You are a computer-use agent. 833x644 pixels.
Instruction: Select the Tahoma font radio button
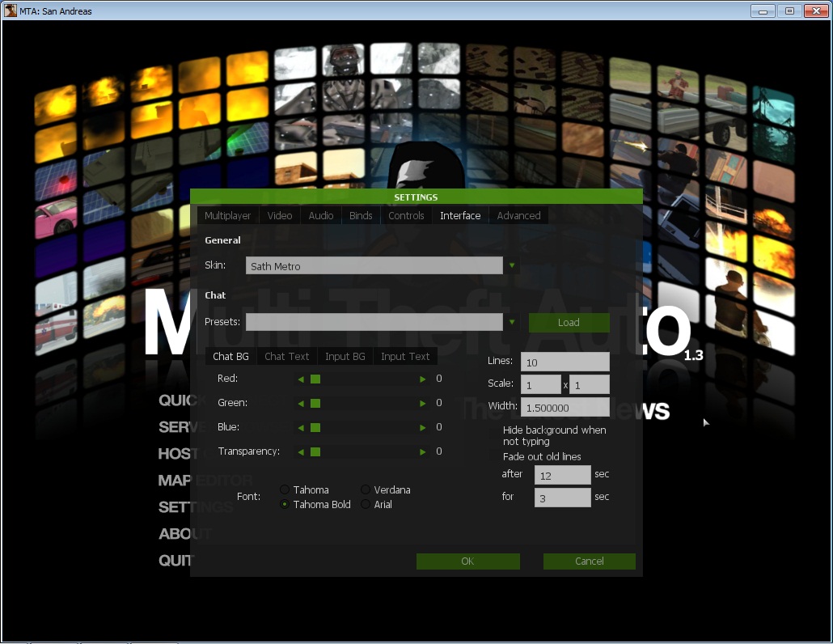coord(285,489)
